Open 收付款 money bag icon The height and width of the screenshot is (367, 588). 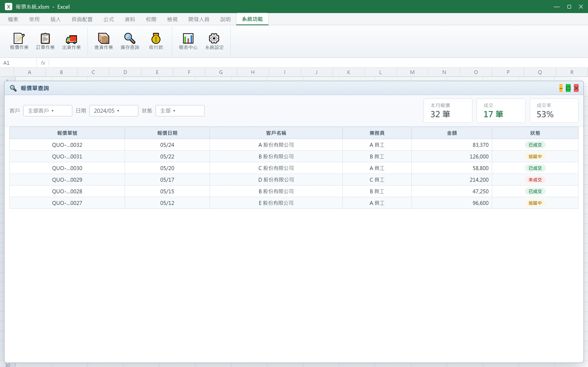click(x=156, y=41)
